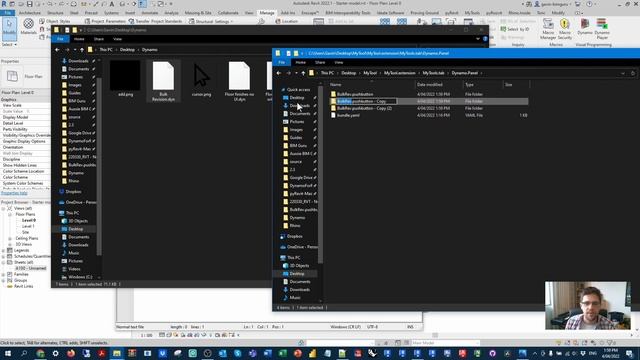Select the Modify tool in Revit ribbon
The image size is (640, 360).
[x=9, y=28]
